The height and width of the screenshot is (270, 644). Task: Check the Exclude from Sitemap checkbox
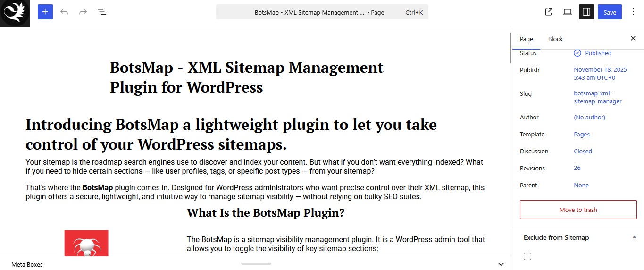pos(527,256)
